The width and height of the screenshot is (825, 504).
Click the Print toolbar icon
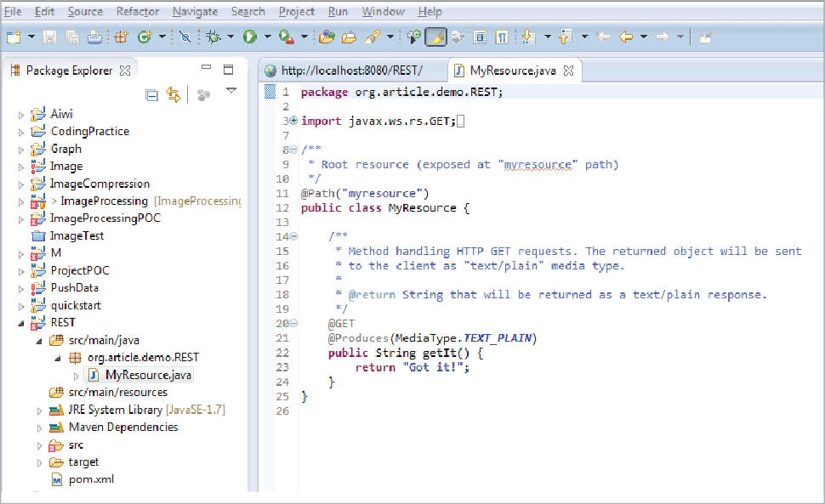coord(94,37)
